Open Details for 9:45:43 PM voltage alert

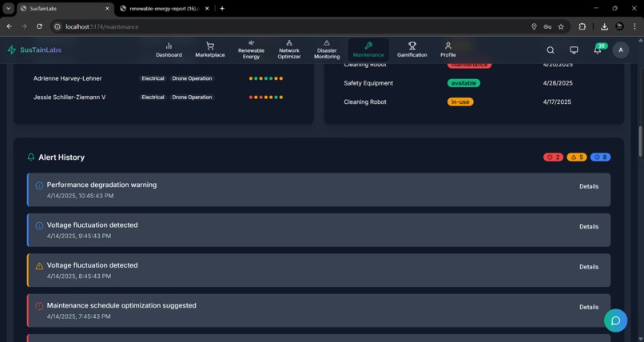tap(589, 227)
